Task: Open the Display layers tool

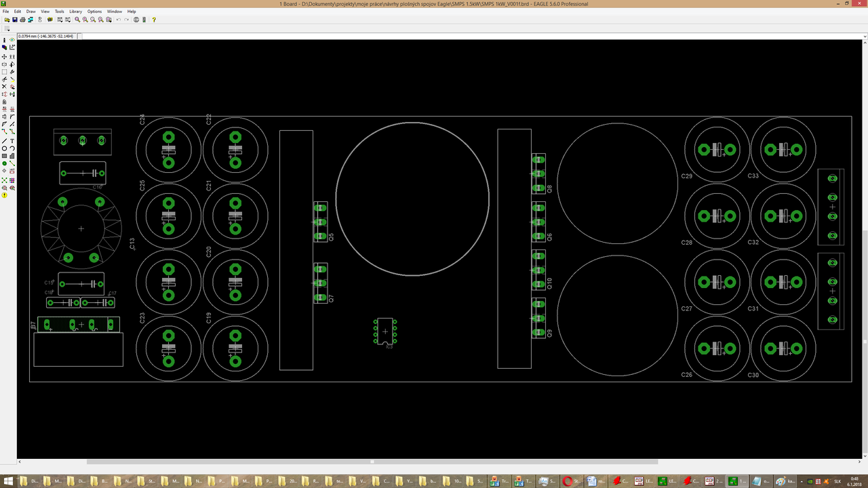Action: 5,47
